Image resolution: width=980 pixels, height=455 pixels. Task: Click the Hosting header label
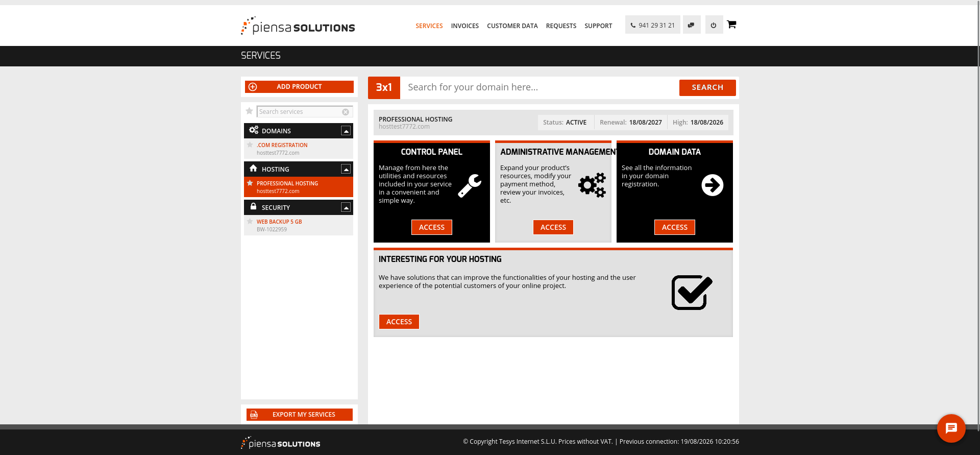(276, 170)
